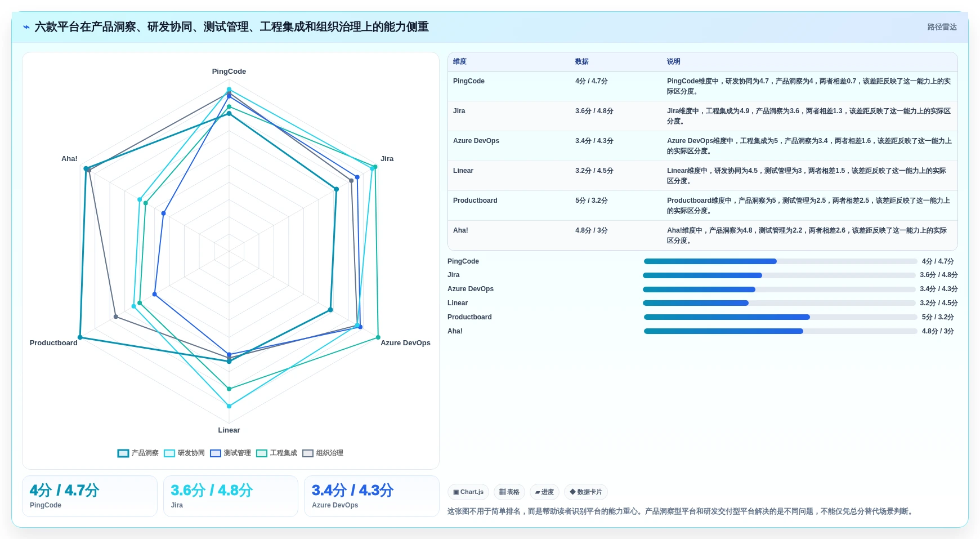Click the Azure DevOps progress bar

pos(779,289)
